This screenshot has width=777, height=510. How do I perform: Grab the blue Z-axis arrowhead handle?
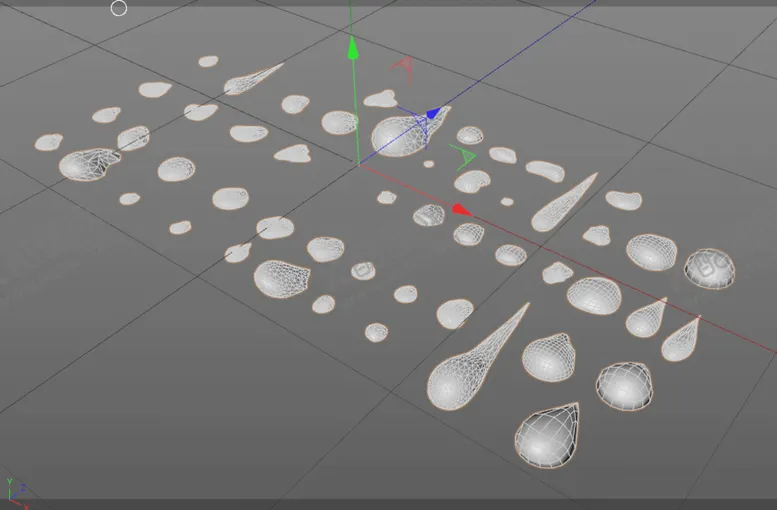[433, 113]
